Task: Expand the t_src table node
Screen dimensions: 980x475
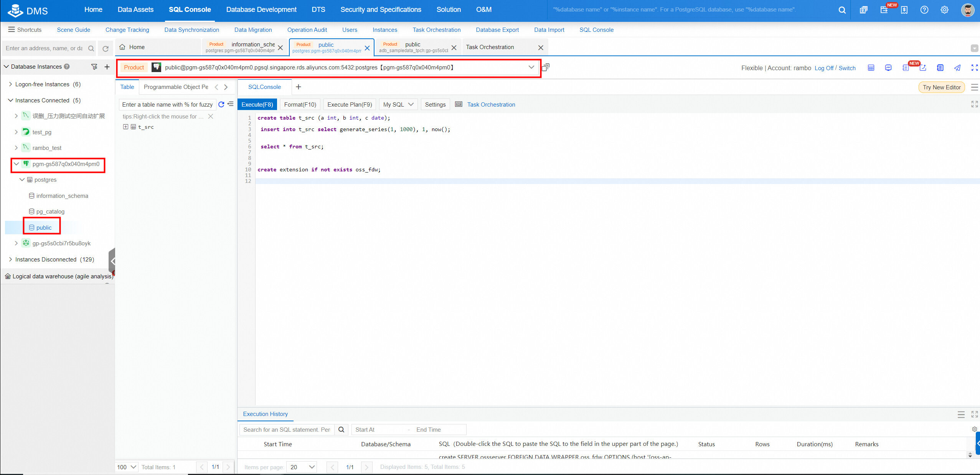Action: point(125,127)
